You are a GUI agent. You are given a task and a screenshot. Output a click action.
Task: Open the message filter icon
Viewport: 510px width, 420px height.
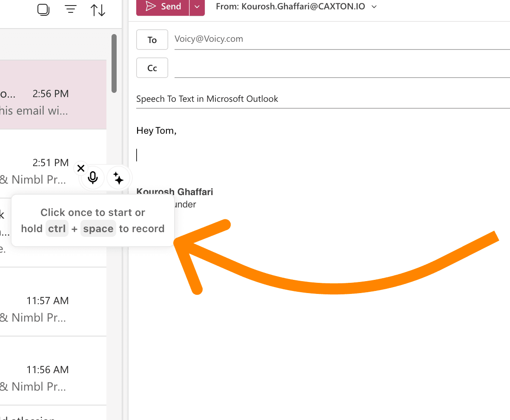coord(71,9)
